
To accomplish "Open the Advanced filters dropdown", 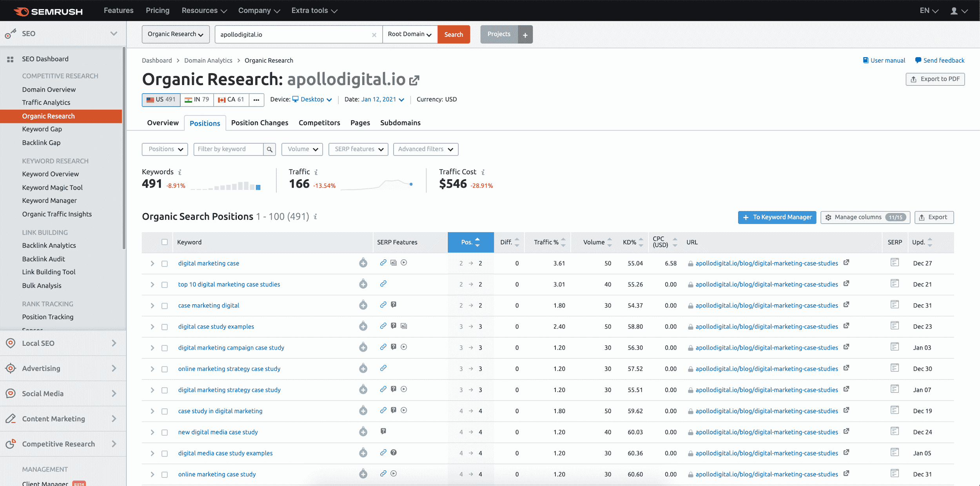I will point(426,149).
